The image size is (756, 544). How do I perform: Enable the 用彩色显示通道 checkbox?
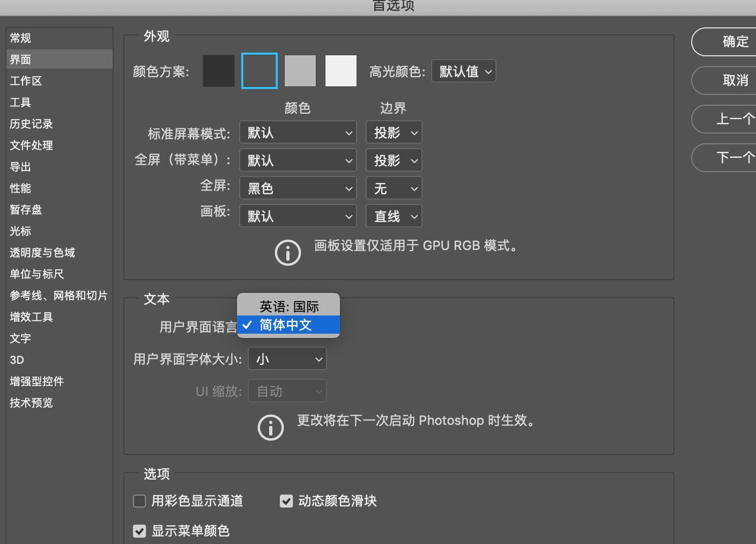coord(139,501)
